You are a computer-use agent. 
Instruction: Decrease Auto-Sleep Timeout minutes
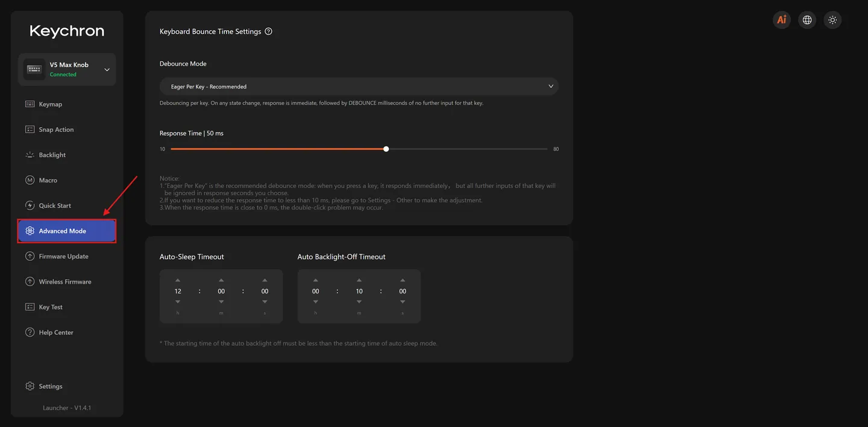221,302
